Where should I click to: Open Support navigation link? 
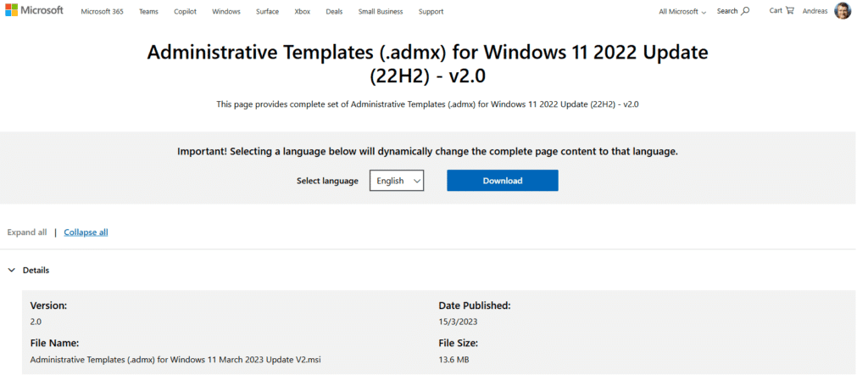click(x=431, y=12)
